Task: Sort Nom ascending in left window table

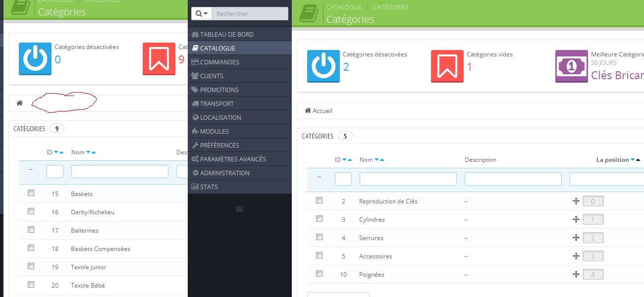Action: 94,152
